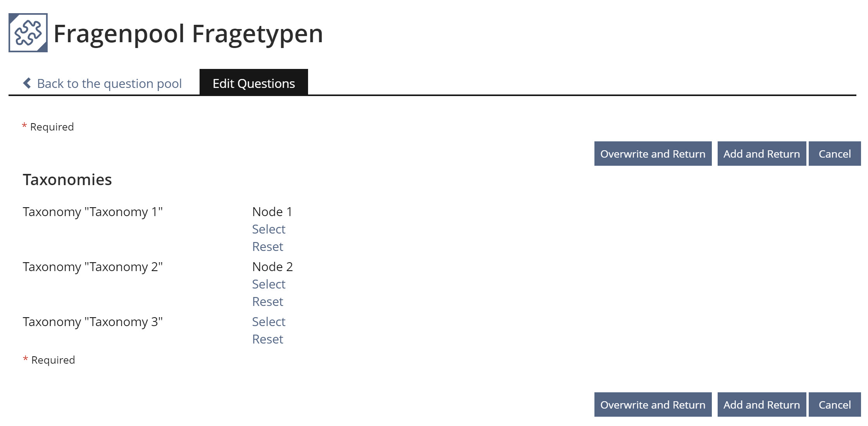Click the Taxonomies section heading
This screenshot has width=868, height=426.
tap(67, 180)
